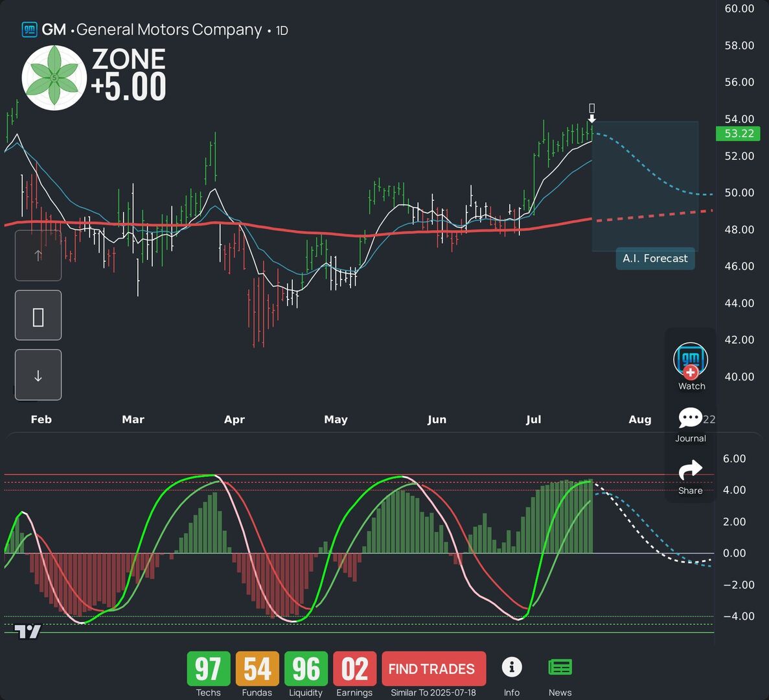769x700 pixels.
Task: Click the GM logo icon beside the ticker
Action: (29, 30)
